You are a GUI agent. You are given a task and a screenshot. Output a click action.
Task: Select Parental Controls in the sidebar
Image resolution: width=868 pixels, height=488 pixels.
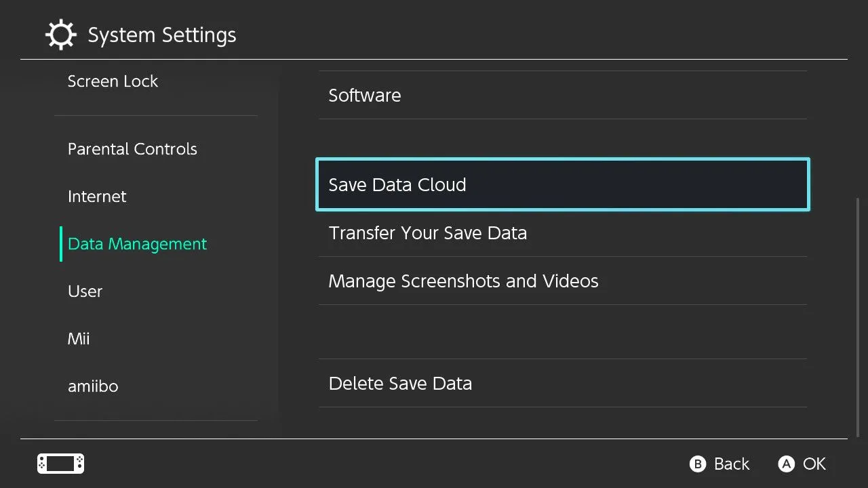tap(132, 149)
